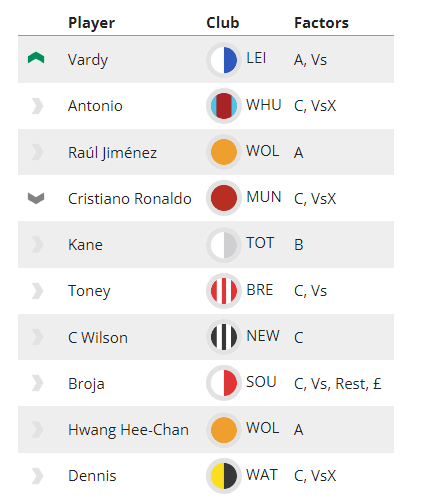Viewport: 423px width, 498px height.
Task: Click green up arrow beside Vardy
Action: click(x=36, y=58)
